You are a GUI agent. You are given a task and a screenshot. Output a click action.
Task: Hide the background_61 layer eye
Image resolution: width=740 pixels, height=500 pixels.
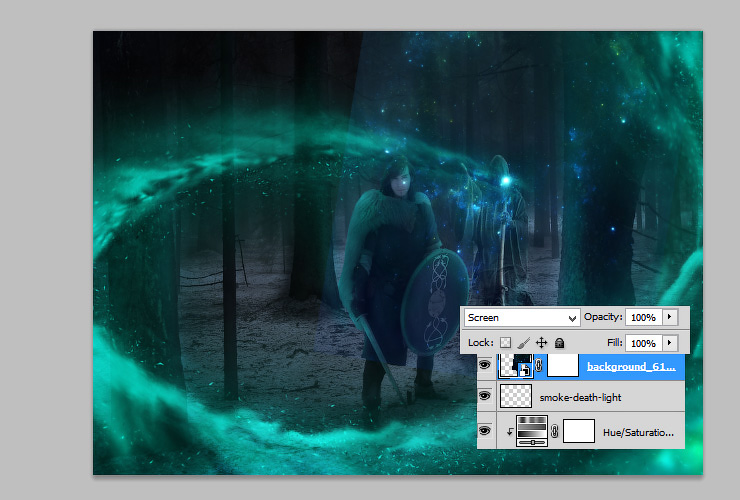pos(485,365)
